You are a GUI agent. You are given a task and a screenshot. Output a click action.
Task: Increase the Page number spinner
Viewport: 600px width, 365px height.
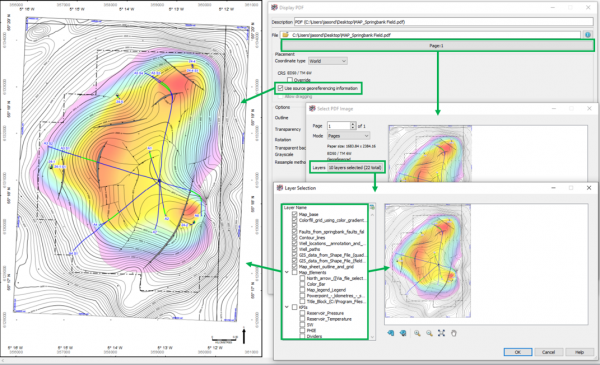point(353,124)
